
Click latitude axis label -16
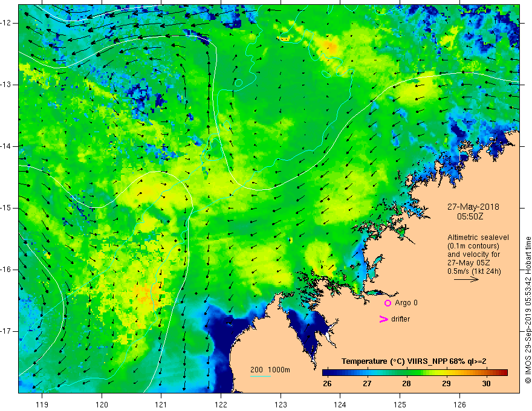[x=6, y=270]
